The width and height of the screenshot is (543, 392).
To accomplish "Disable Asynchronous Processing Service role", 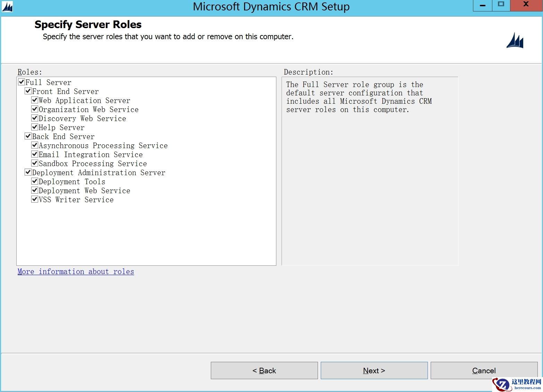I will 35,145.
